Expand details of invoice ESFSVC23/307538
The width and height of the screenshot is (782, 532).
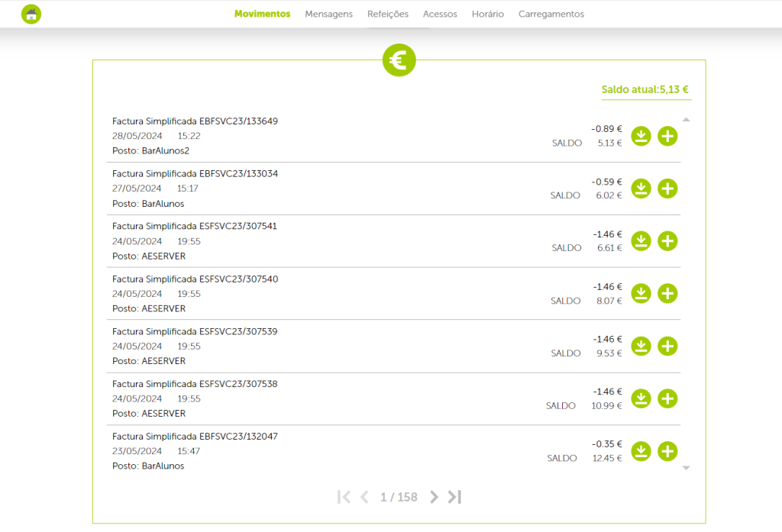667,398
